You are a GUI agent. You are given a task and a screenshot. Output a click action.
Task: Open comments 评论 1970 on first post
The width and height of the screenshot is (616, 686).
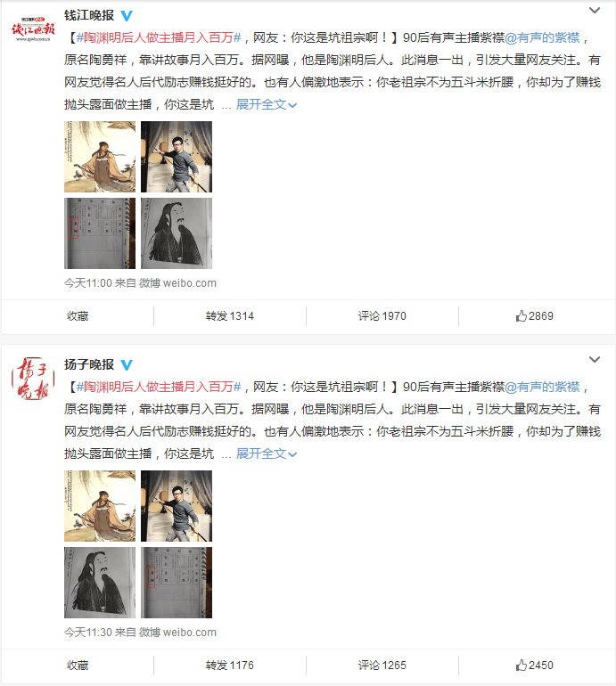[x=382, y=316]
